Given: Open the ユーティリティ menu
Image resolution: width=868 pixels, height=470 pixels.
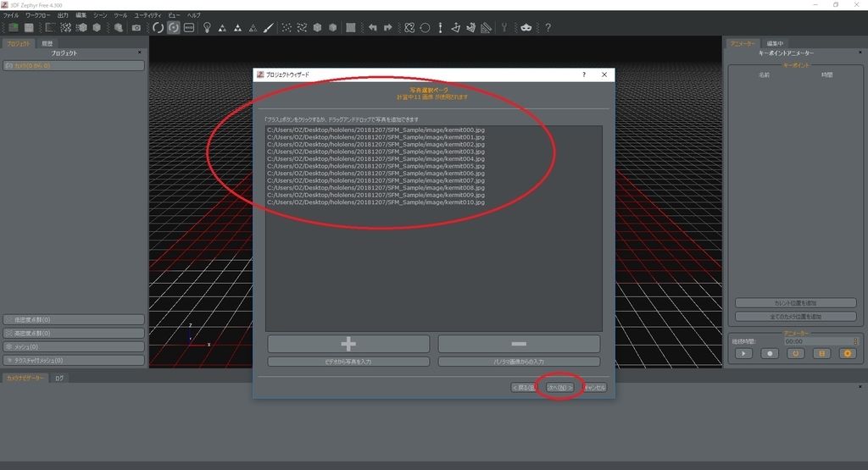Looking at the screenshot, I should pyautogui.click(x=147, y=15).
